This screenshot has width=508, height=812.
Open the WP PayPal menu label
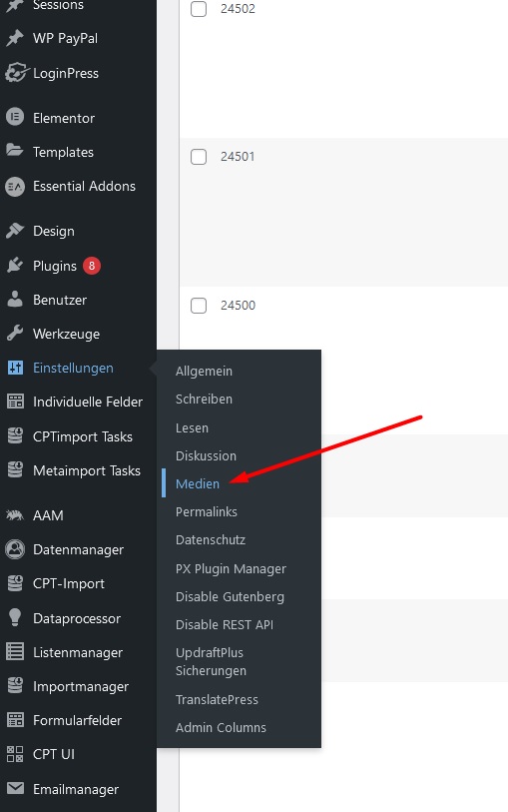coord(65,38)
